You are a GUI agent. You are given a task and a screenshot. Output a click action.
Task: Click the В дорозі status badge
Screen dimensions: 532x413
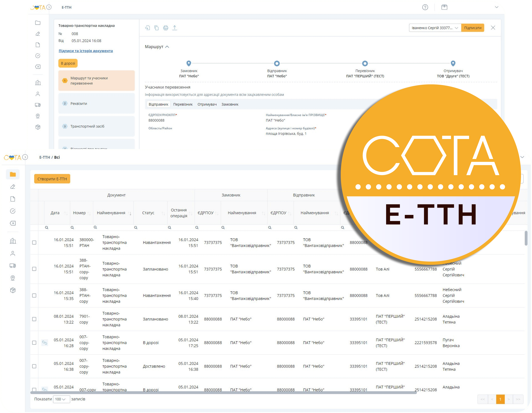point(68,63)
